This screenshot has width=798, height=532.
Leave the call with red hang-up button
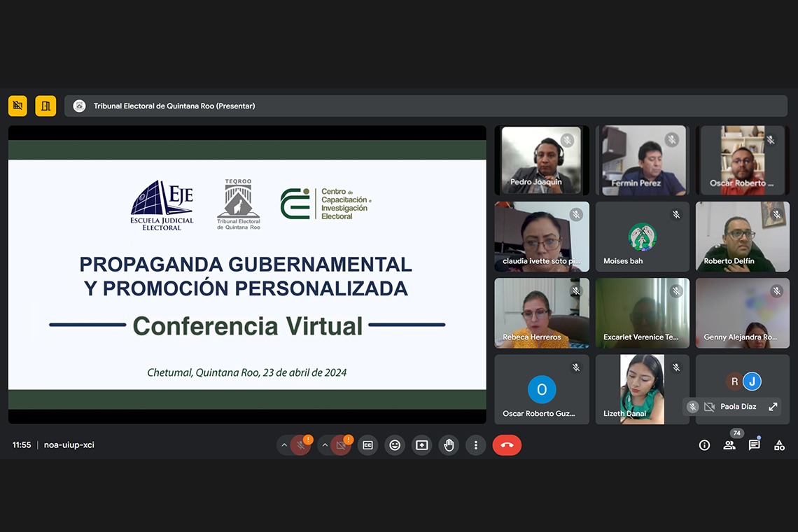pyautogui.click(x=507, y=445)
